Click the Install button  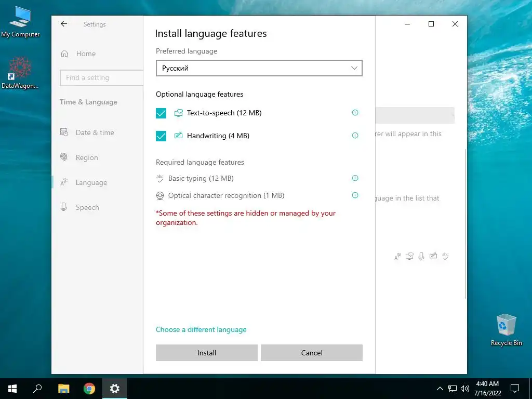tap(207, 353)
